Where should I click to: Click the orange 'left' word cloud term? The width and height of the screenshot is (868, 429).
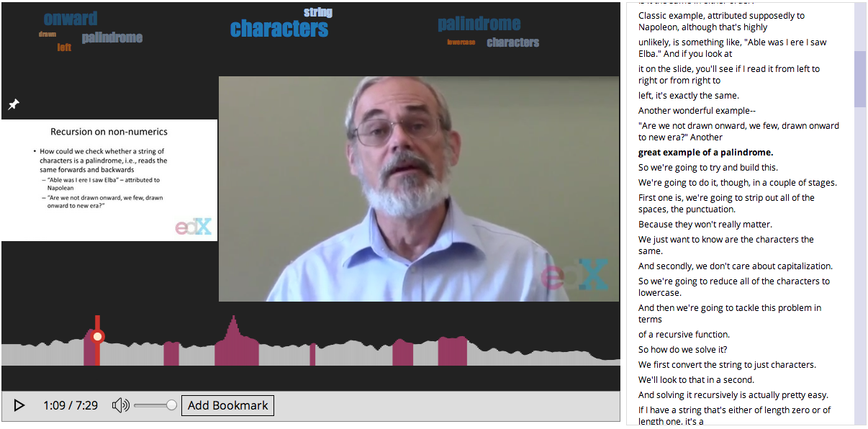(65, 48)
